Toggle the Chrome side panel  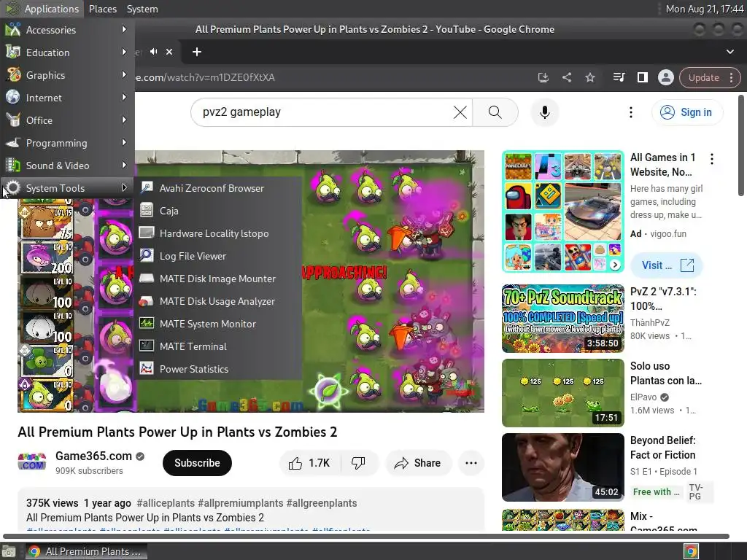pyautogui.click(x=642, y=77)
